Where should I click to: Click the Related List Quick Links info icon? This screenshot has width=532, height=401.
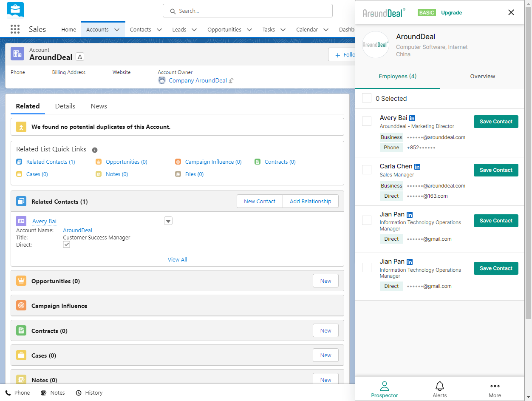[95, 150]
